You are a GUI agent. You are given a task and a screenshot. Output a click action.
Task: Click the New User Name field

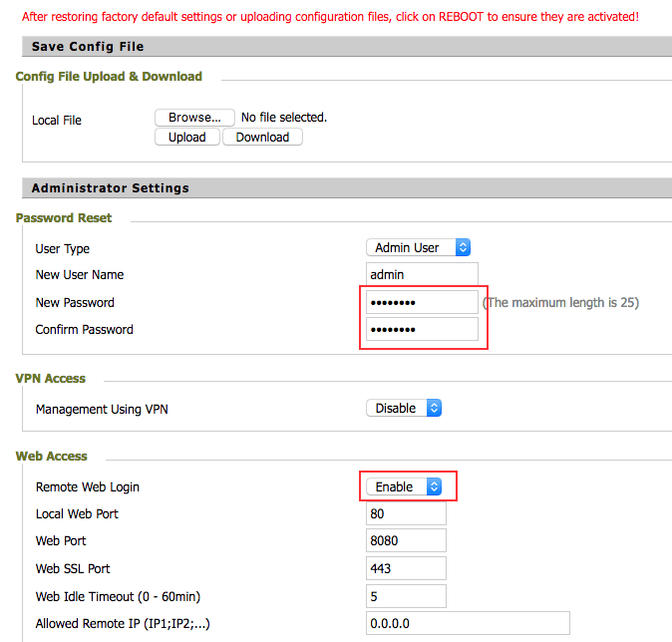point(422,275)
